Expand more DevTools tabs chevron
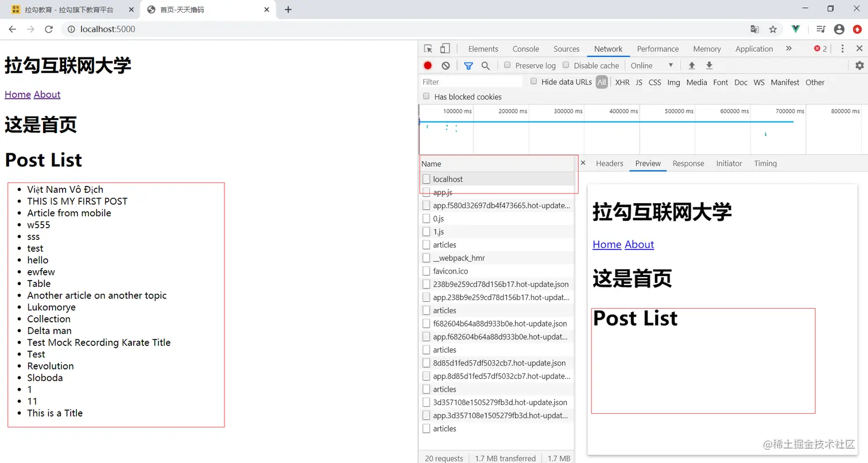The image size is (868, 463). pos(789,49)
